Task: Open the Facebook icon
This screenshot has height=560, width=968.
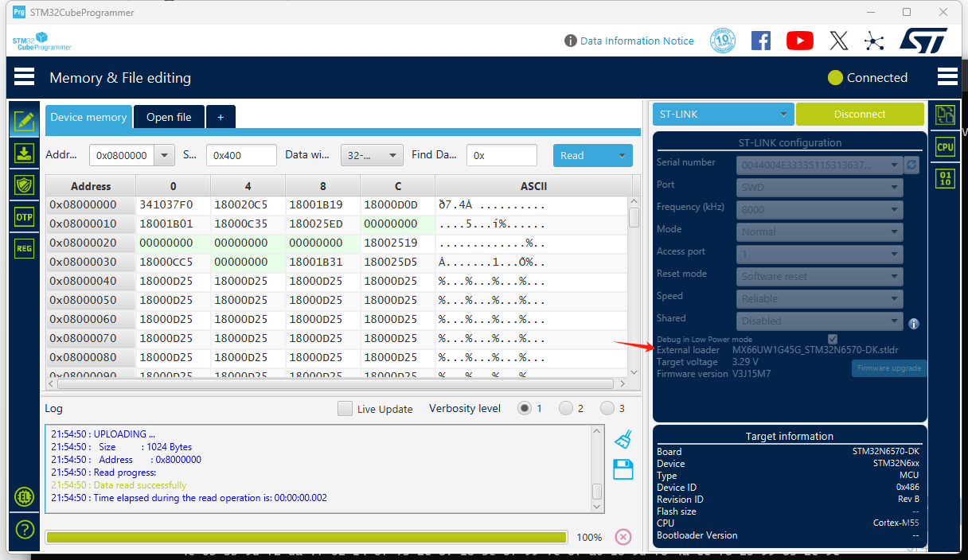Action: pos(761,41)
